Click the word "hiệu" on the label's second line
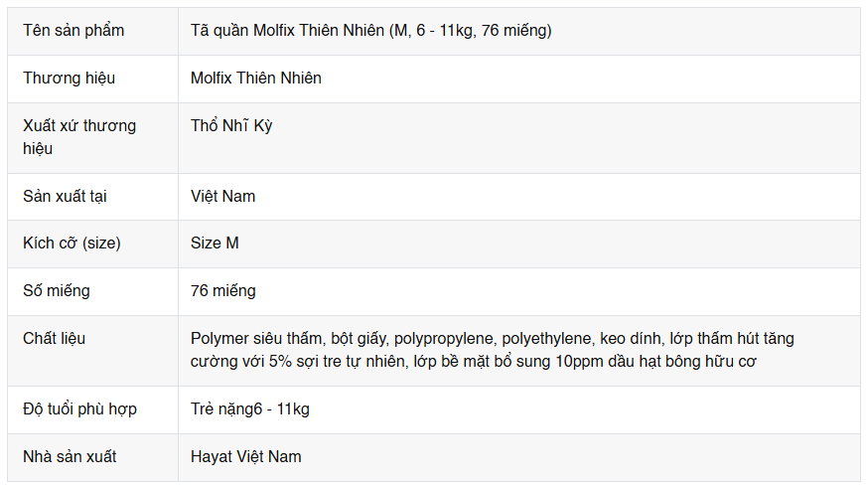 [38, 149]
